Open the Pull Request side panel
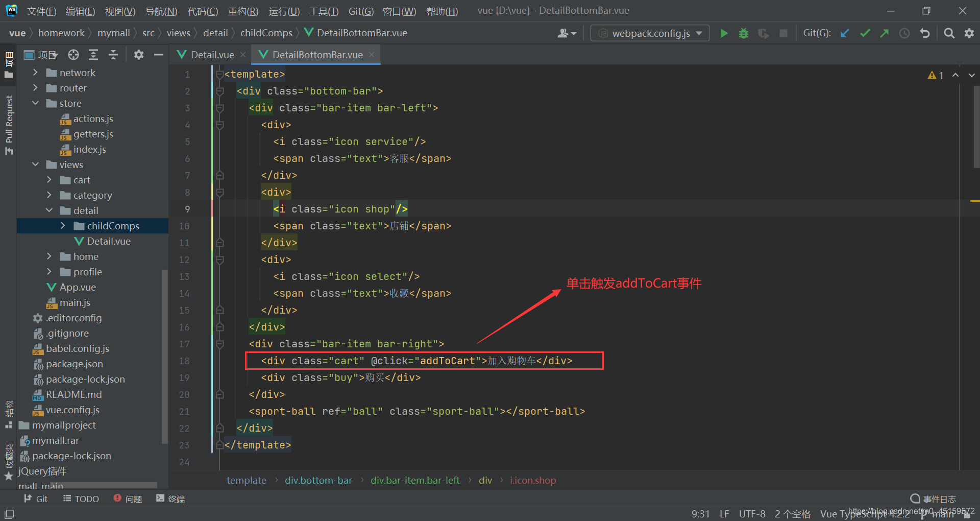Viewport: 980px width, 521px height. tap(9, 125)
